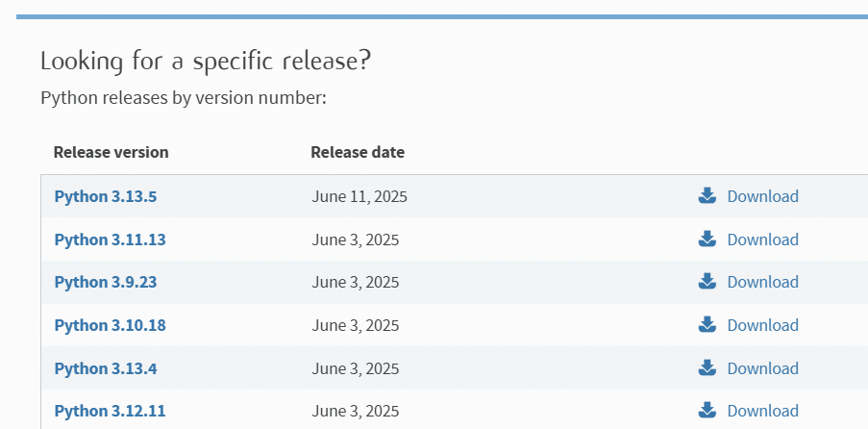Image resolution: width=868 pixels, height=429 pixels.
Task: Click download icon for Python 3.10.18
Action: pos(707,325)
